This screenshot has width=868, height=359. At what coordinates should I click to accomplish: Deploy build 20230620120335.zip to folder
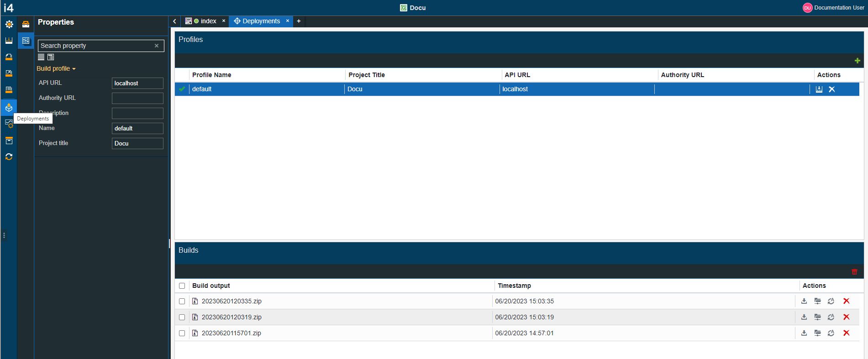[x=818, y=301]
